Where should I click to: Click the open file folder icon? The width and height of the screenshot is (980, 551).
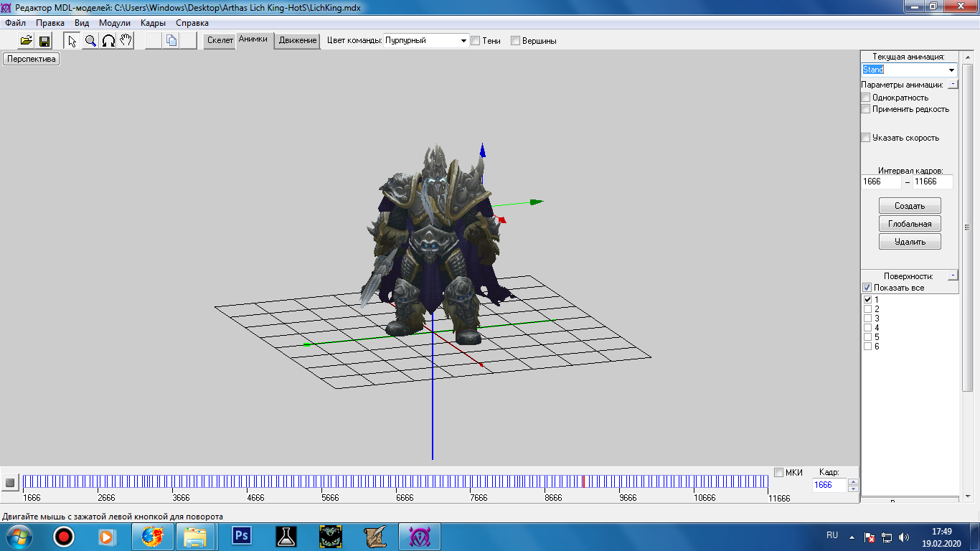tap(26, 41)
